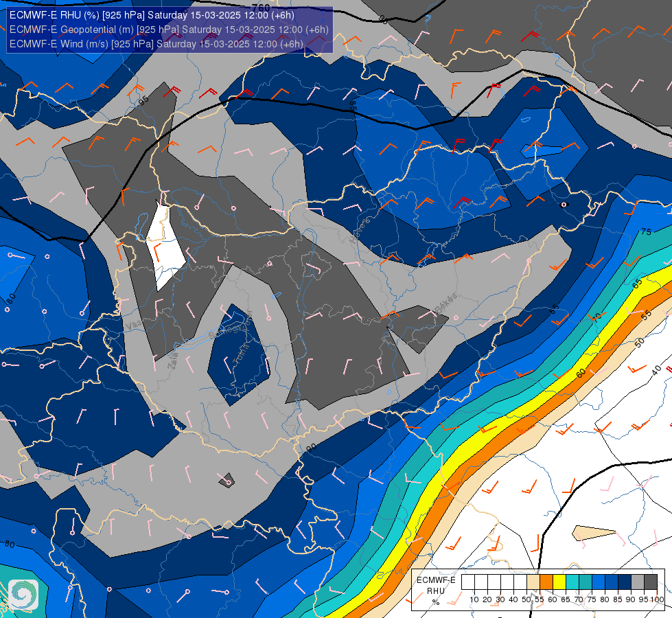Pick the bright blue 75–80 legend swatch
The width and height of the screenshot is (672, 618).
tap(599, 582)
